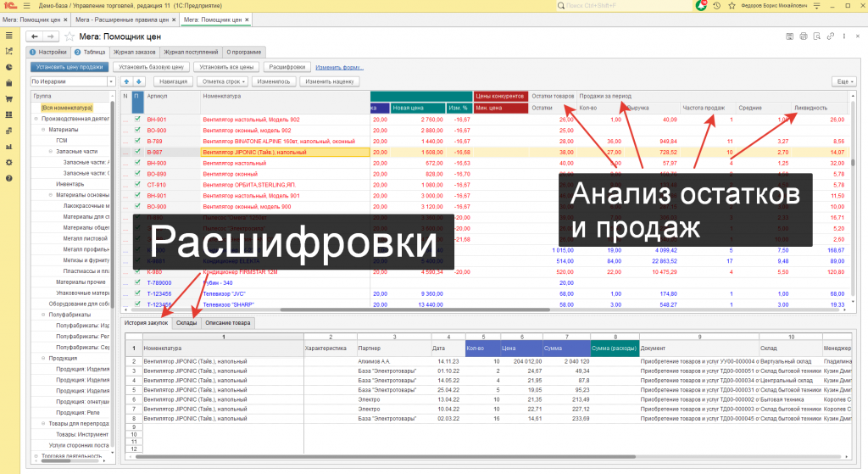Open the warehouse grid section in sidebar

tap(8, 115)
